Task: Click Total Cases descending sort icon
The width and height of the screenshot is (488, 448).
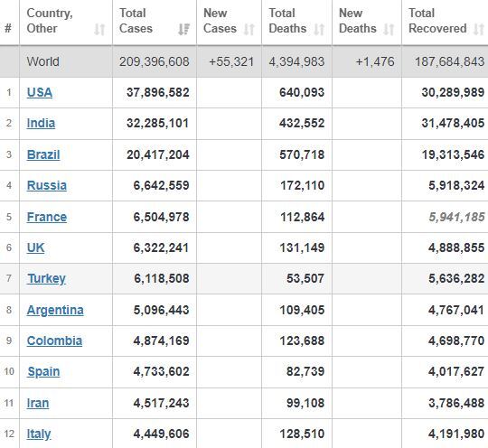Action: [184, 29]
